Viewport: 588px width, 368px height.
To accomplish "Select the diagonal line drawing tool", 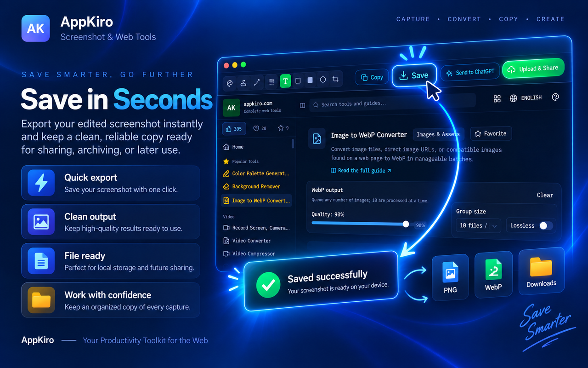I will 257,82.
